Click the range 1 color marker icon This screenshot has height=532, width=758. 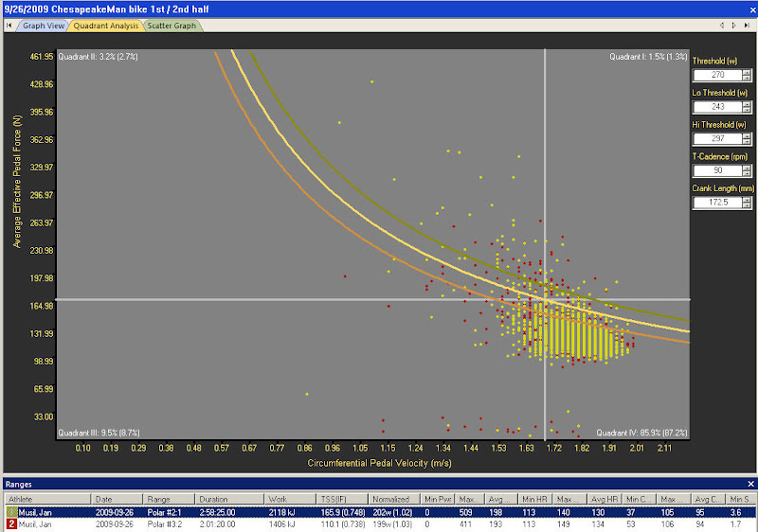tap(11, 511)
